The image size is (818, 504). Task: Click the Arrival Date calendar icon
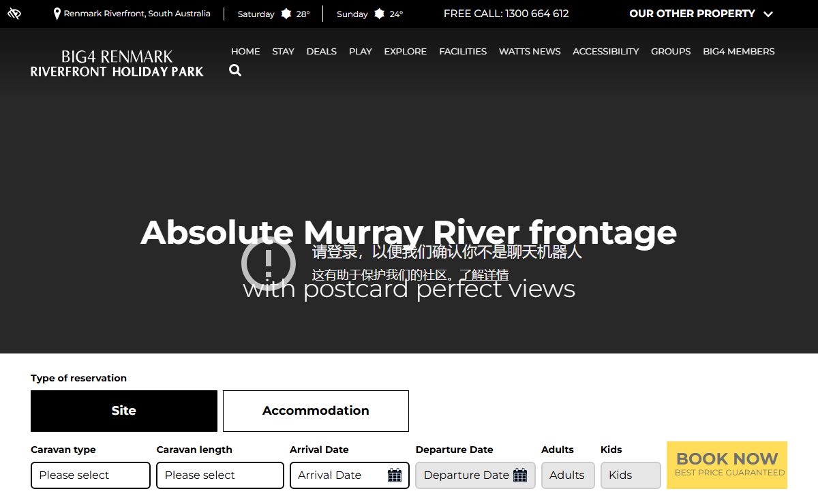[395, 475]
